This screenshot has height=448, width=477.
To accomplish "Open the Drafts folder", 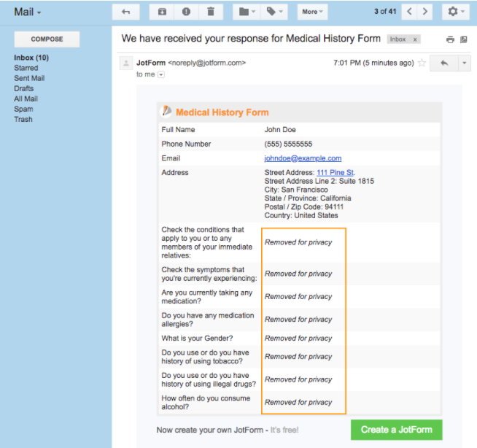I will [24, 88].
